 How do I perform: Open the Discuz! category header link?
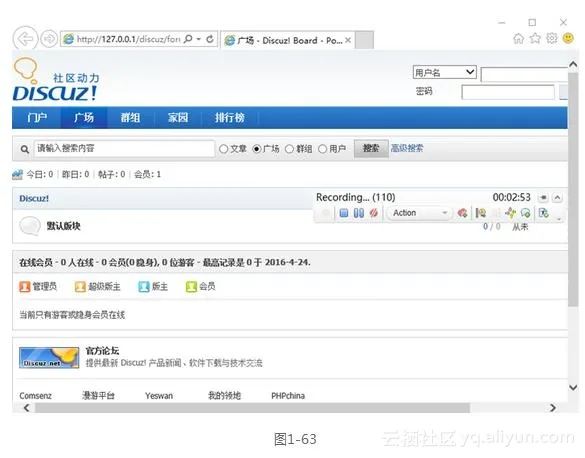tap(34, 198)
